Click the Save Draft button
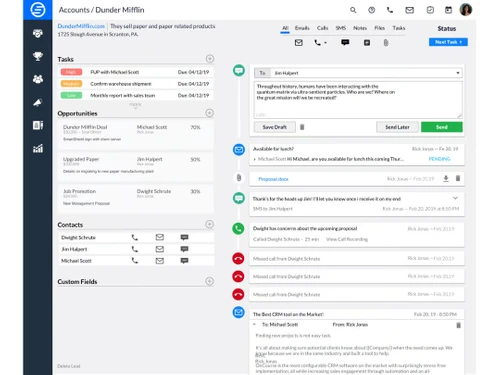 [x=274, y=127]
